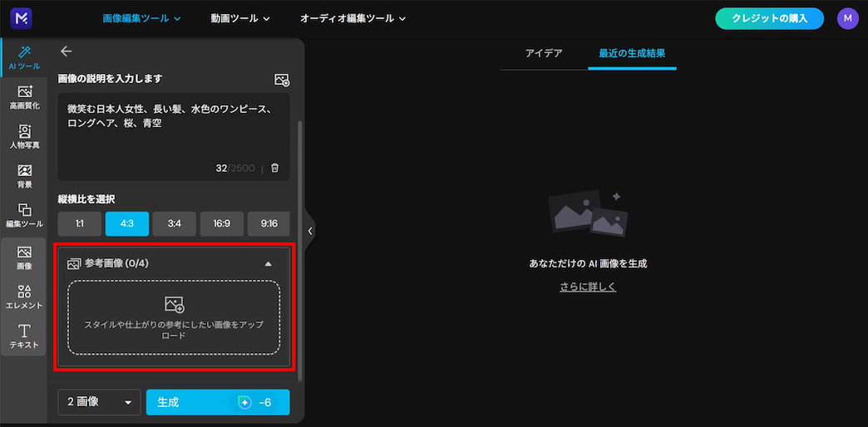Open the さらに詳しく link
This screenshot has width=868, height=427.
(588, 287)
